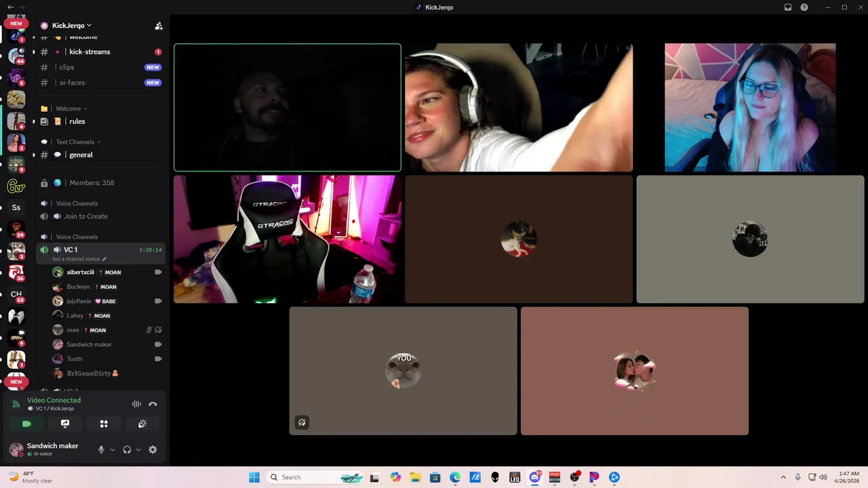This screenshot has width=868, height=488.
Task: Focus the GTRacing chair video tile
Action: tap(288, 239)
